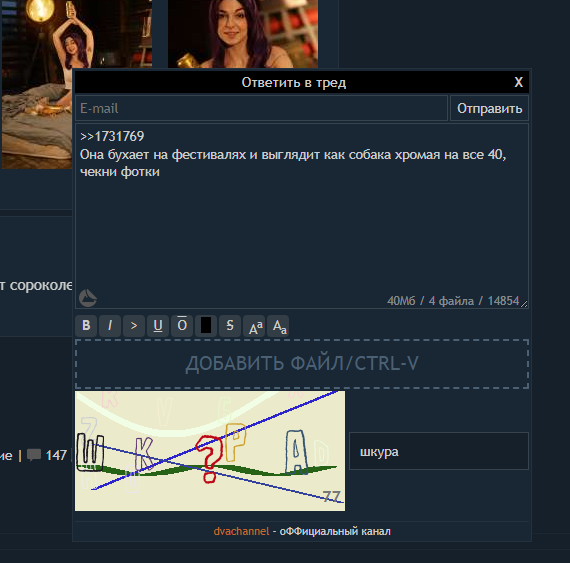
Task: Apply overline formatting with O button
Action: click(182, 326)
